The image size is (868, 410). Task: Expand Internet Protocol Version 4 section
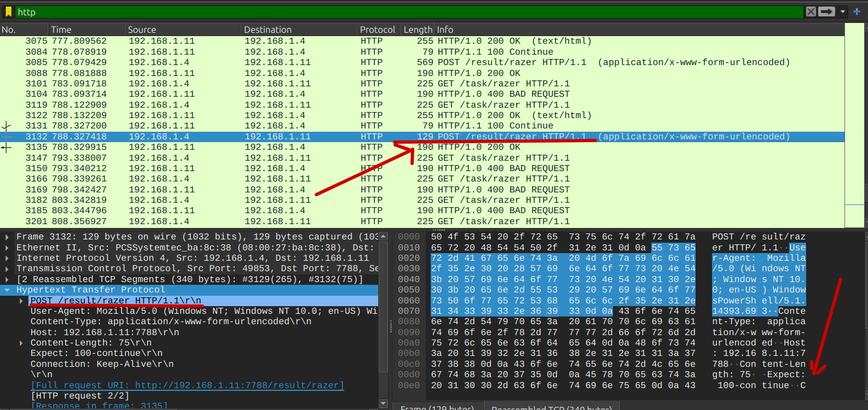coord(7,259)
